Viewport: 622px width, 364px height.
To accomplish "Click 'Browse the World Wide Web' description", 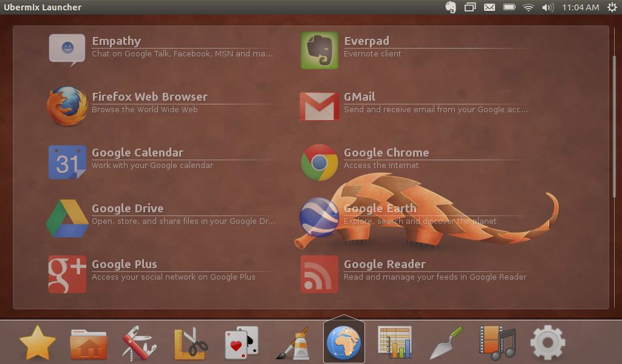I will [145, 110].
